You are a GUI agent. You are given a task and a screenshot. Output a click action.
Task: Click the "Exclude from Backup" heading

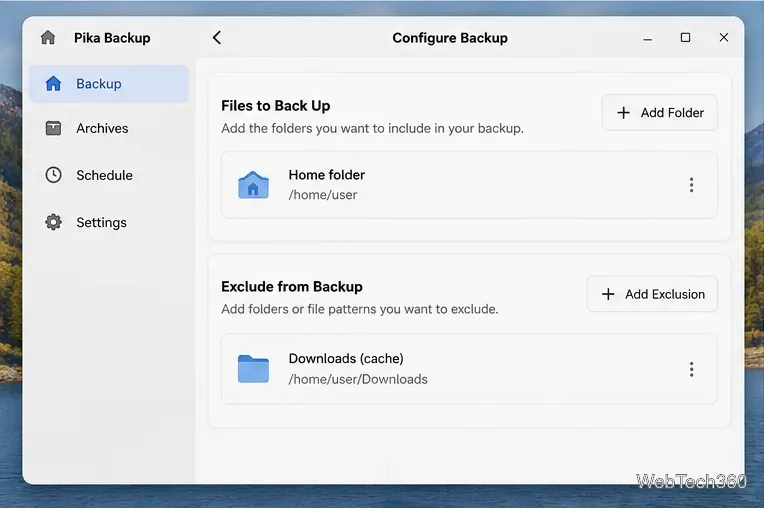coord(292,286)
